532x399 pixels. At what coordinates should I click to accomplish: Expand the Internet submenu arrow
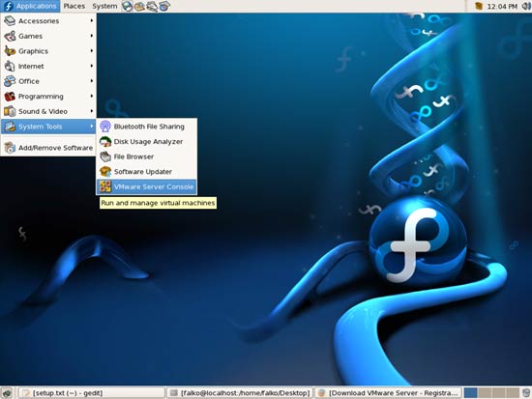pos(92,66)
